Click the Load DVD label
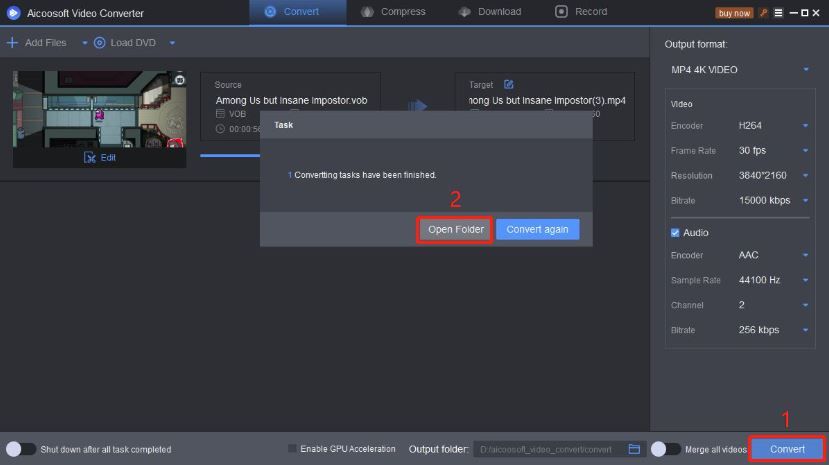This screenshot has height=465, width=829. pyautogui.click(x=133, y=43)
